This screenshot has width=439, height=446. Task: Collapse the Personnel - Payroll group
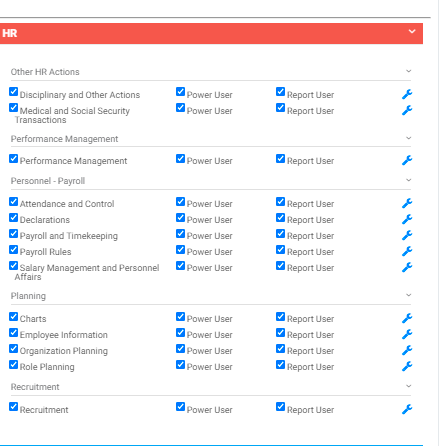point(409,180)
